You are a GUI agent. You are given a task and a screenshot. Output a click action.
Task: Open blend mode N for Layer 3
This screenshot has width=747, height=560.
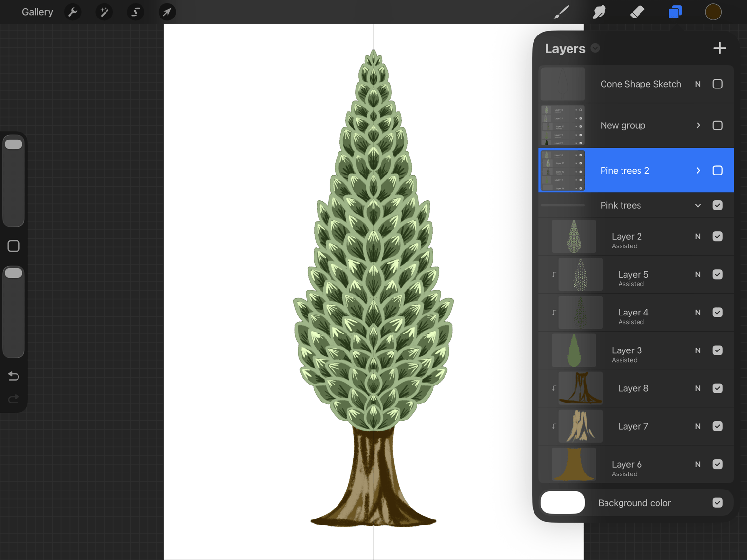click(x=698, y=350)
